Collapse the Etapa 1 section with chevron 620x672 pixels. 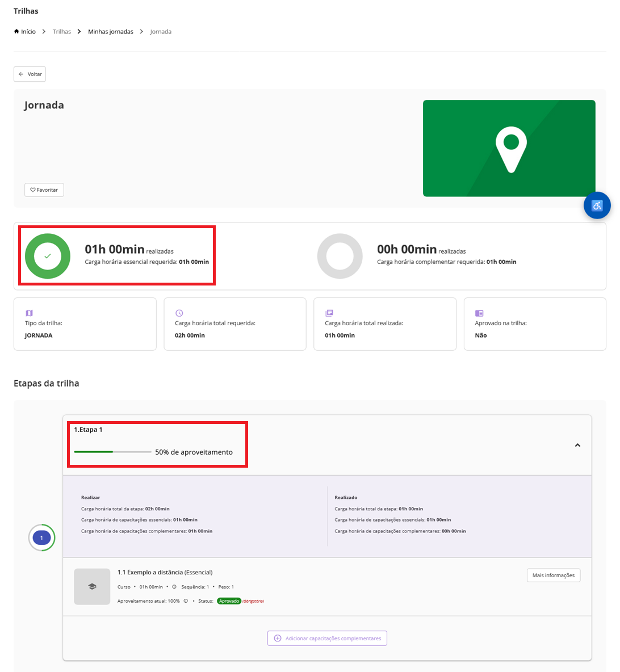577,445
